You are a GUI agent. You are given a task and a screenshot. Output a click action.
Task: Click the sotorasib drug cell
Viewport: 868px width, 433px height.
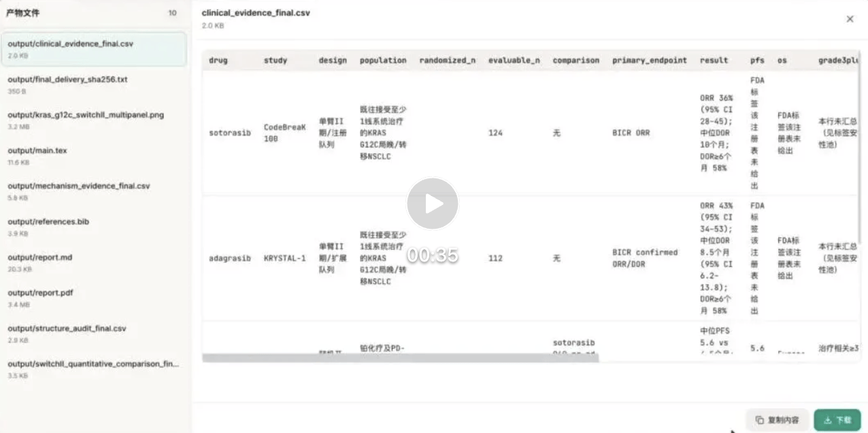click(x=230, y=133)
